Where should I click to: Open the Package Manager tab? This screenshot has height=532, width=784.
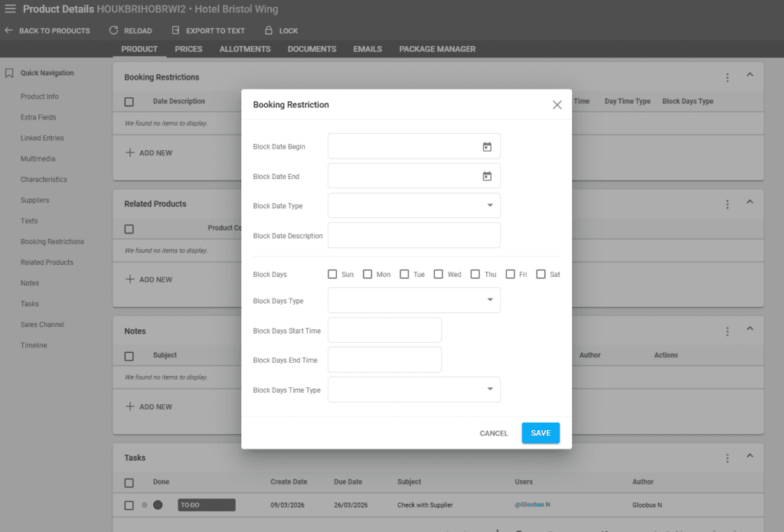click(437, 49)
